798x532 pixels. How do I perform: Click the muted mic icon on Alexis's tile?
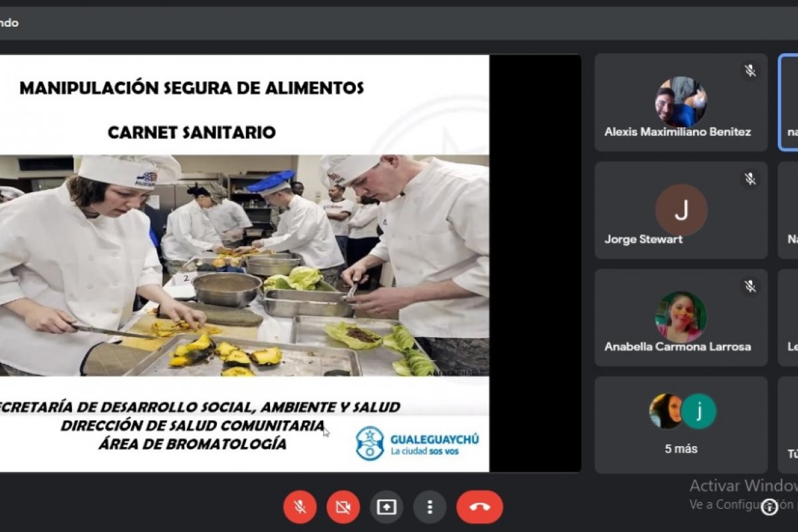tap(750, 70)
